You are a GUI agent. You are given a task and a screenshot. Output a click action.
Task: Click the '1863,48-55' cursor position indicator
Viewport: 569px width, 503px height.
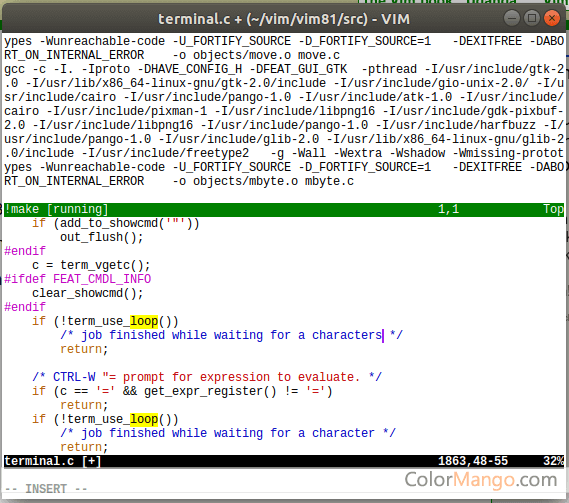point(472,461)
